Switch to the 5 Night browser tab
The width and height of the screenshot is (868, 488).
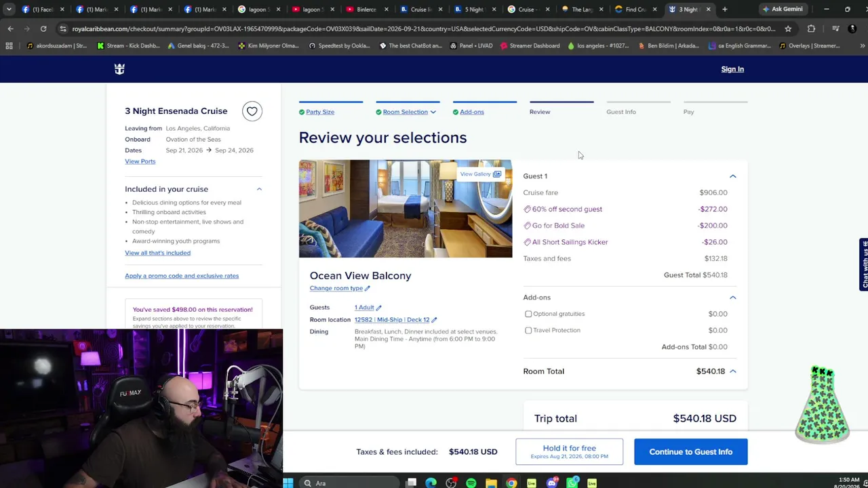[475, 9]
